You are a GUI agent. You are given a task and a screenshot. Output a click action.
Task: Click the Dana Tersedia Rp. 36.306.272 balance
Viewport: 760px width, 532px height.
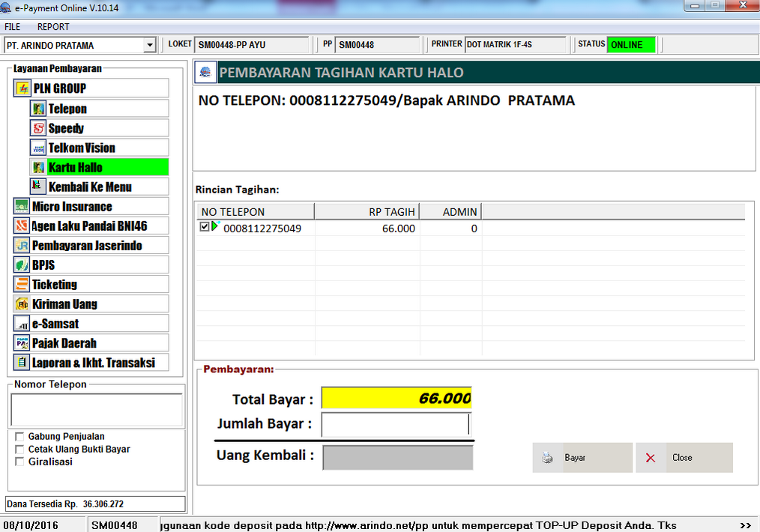[x=95, y=504]
